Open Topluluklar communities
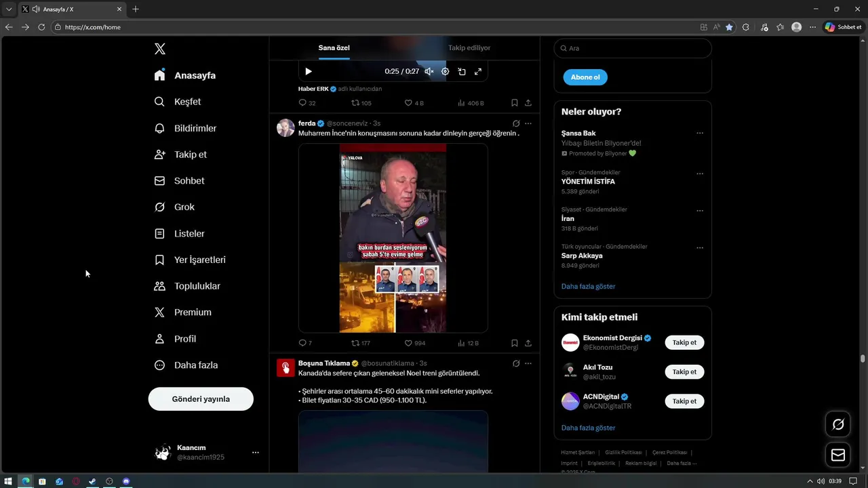Screen dimensions: 868x488 pyautogui.click(x=188, y=286)
